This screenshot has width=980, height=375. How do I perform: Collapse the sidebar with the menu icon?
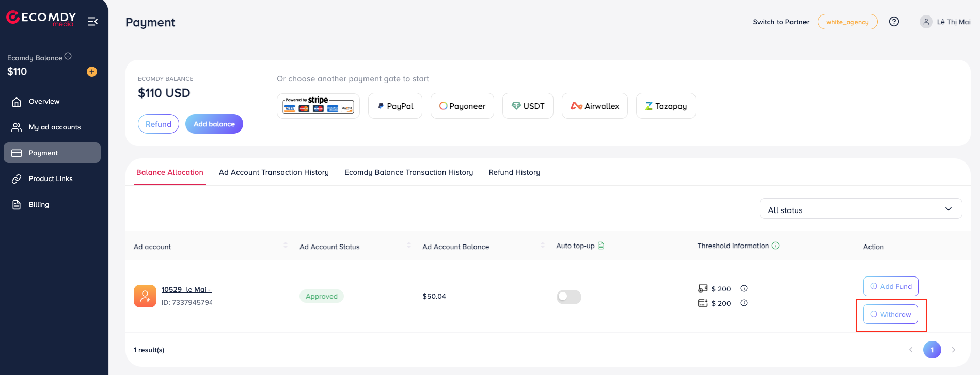(x=93, y=21)
